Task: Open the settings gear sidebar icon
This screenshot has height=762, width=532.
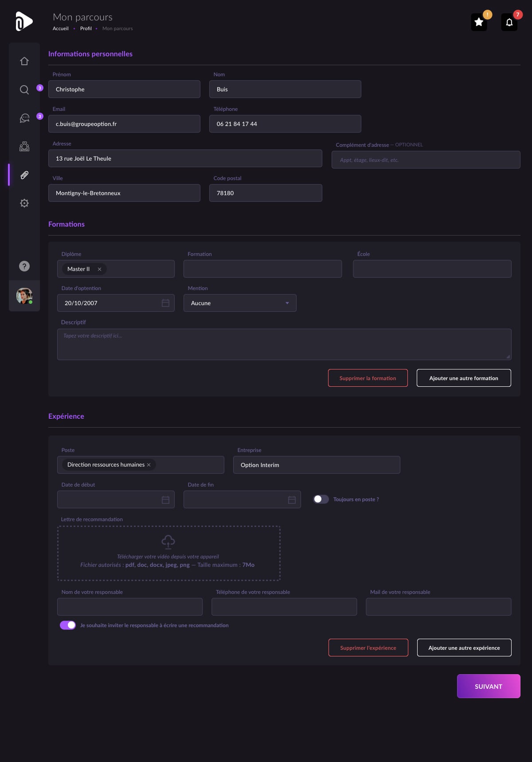Action: tap(24, 203)
